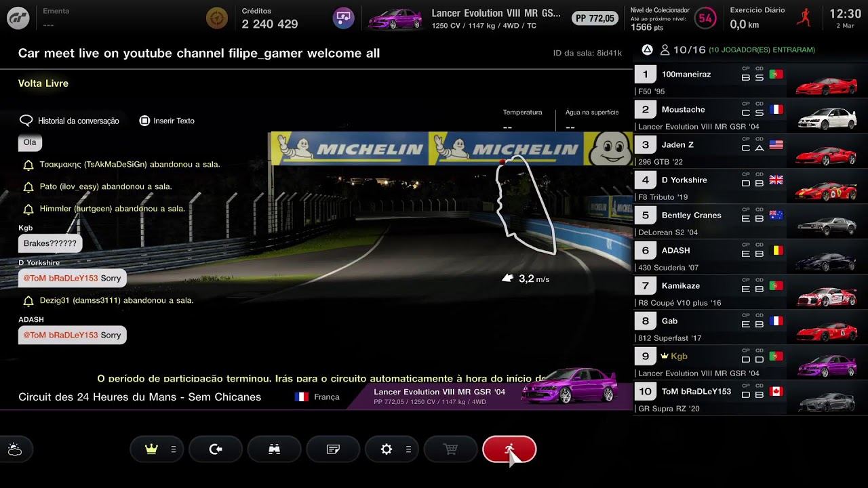Click ADASH's Sorry chat message
This screenshot has width=868, height=488.
click(x=73, y=335)
